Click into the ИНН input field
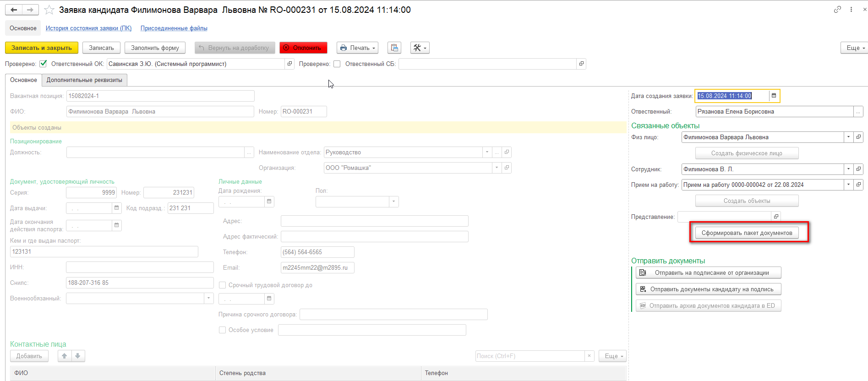This screenshot has height=381, width=868. point(140,267)
